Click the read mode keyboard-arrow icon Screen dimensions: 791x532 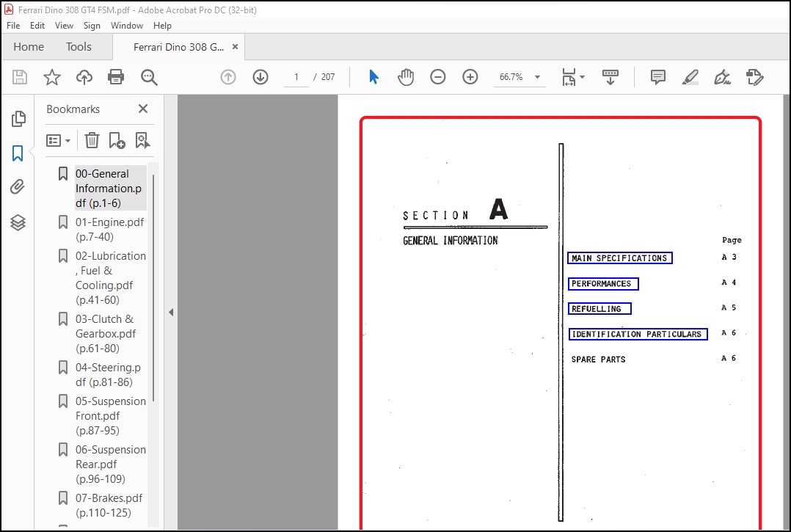tap(610, 77)
